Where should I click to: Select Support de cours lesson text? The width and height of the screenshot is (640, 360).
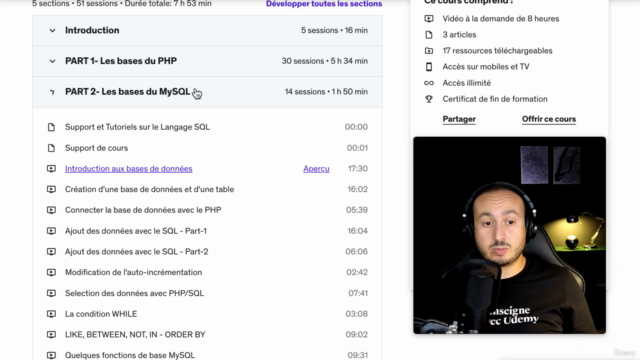[x=96, y=148]
